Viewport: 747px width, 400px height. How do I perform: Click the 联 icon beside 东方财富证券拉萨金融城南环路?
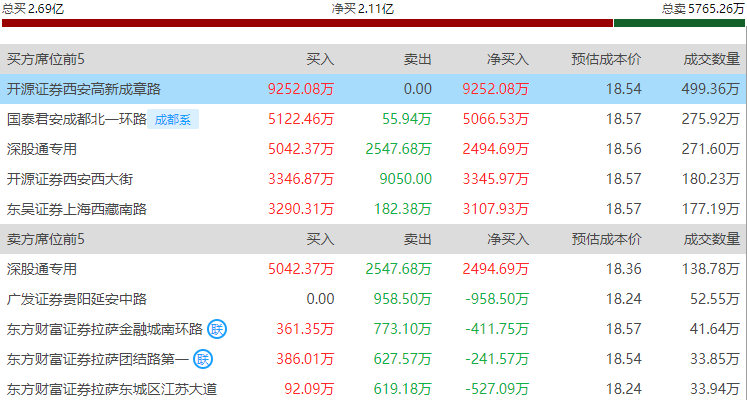coord(217,329)
